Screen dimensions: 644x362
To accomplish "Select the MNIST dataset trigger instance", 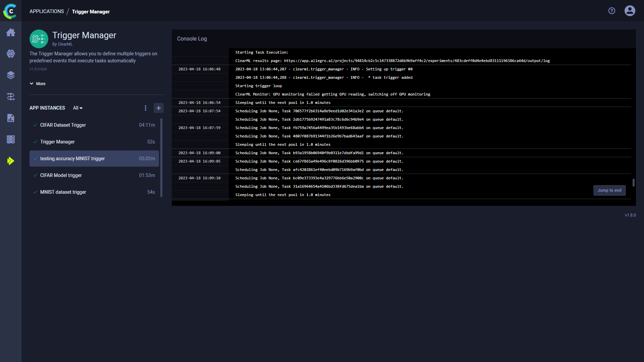I will coord(63,192).
